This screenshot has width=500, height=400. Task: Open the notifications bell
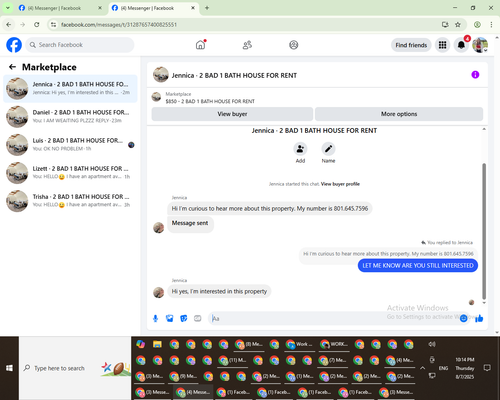tap(461, 45)
